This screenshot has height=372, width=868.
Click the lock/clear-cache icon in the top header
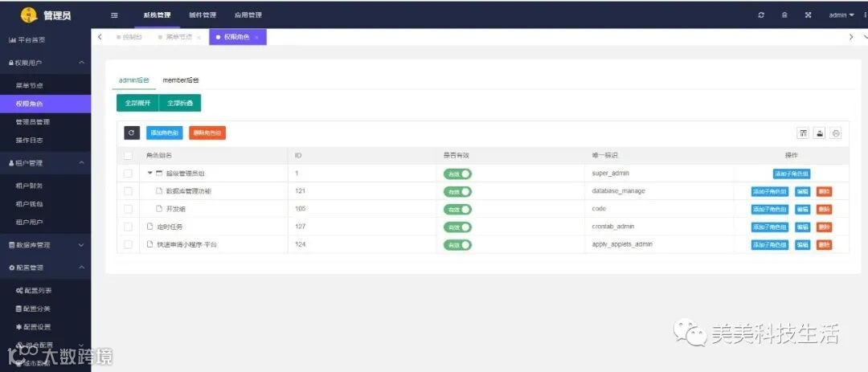(784, 15)
